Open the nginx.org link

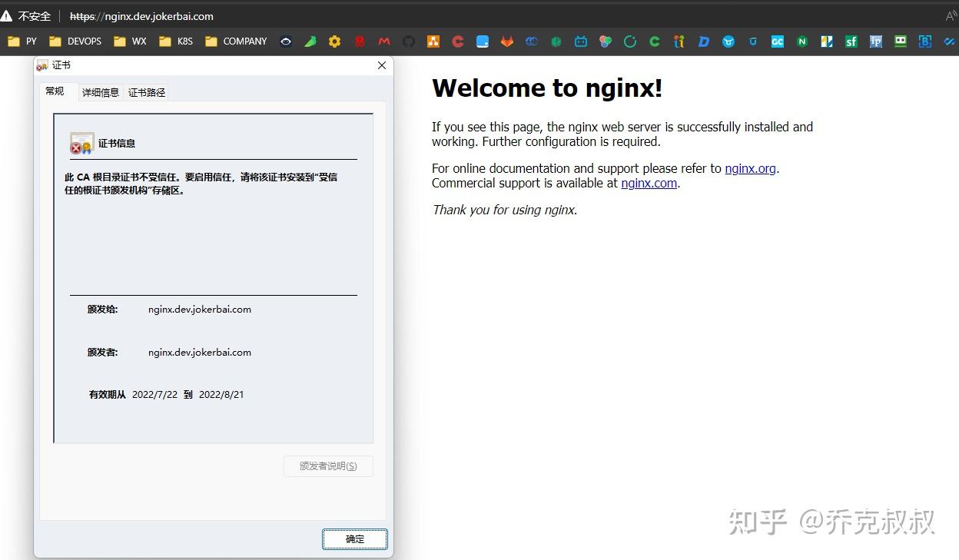(751, 168)
